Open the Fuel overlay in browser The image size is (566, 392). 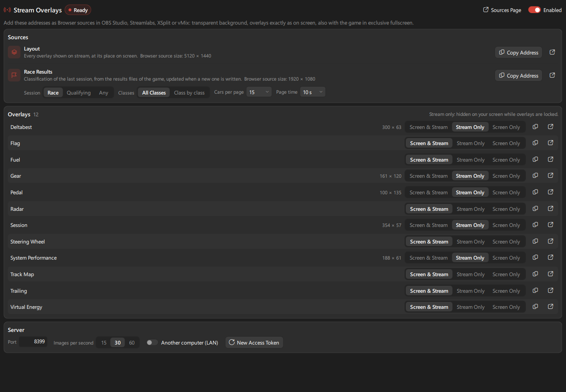pos(550,159)
